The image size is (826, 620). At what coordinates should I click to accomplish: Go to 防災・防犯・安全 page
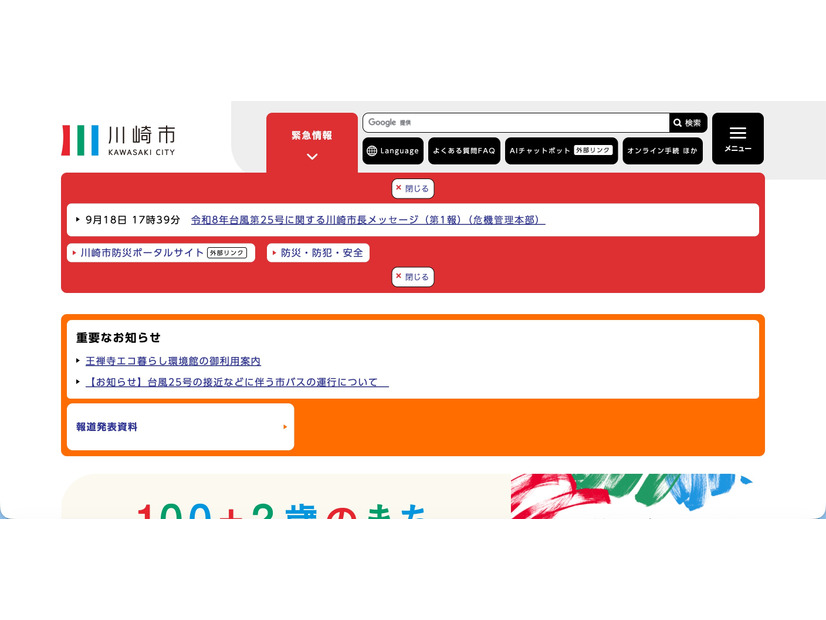(x=318, y=253)
